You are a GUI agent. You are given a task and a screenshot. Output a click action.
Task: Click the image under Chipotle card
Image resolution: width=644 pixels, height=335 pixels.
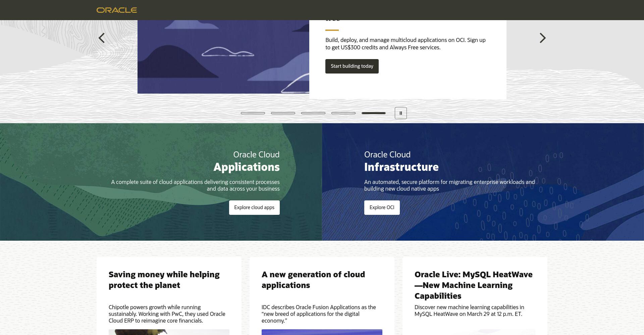169,332
